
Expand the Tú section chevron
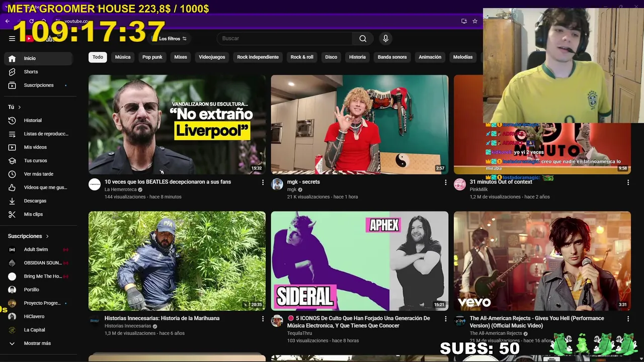pos(20,107)
